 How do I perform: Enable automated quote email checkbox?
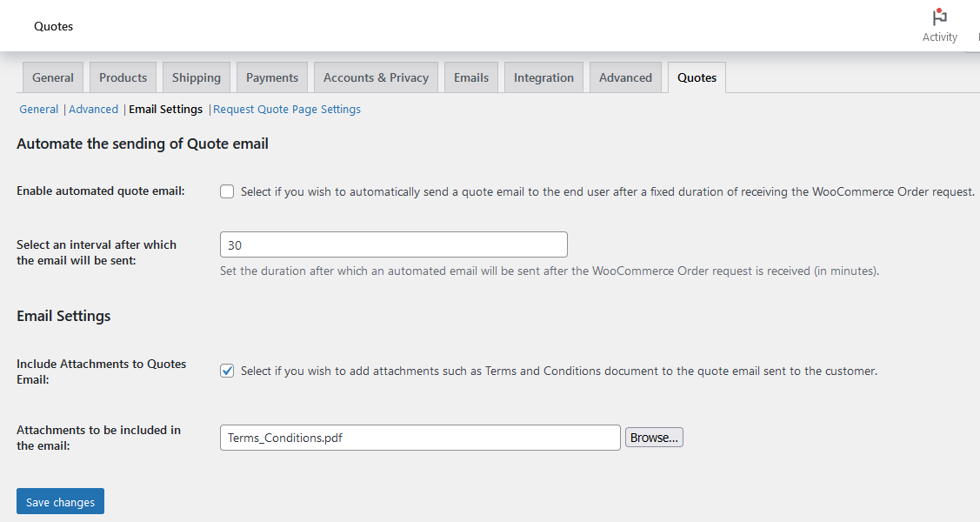click(227, 191)
